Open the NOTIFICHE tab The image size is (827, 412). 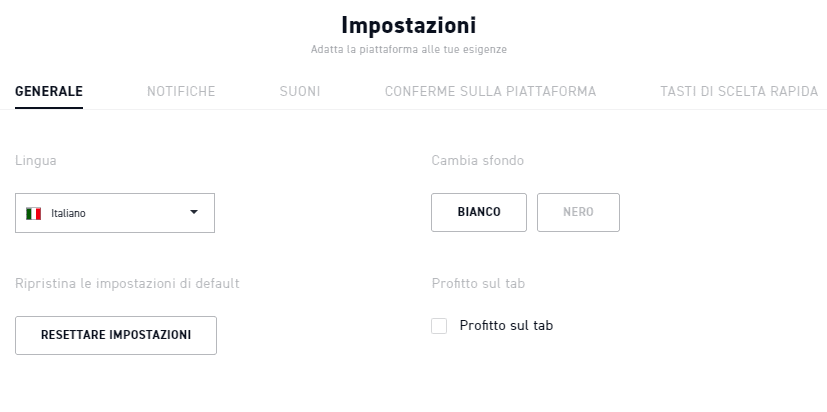[181, 91]
